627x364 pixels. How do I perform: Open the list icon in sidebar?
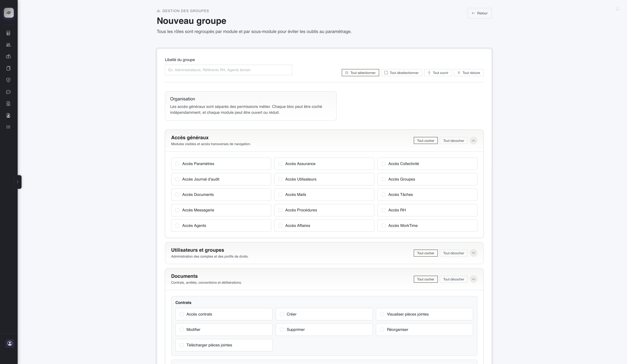[x=8, y=127]
